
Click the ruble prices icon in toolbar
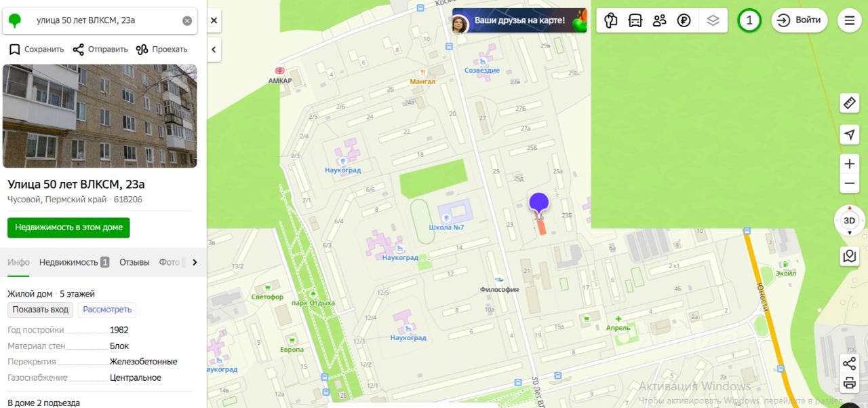pos(684,20)
